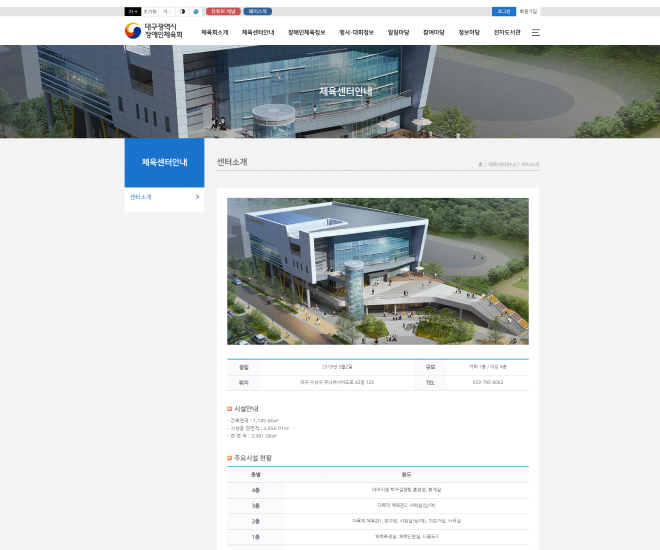Open the 알림마당 menu

pos(397,32)
